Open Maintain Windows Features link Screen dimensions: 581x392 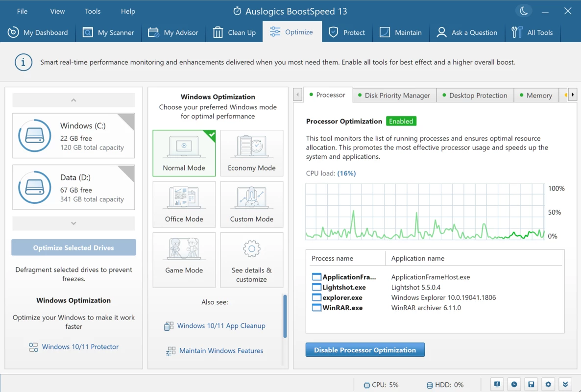[x=221, y=350]
